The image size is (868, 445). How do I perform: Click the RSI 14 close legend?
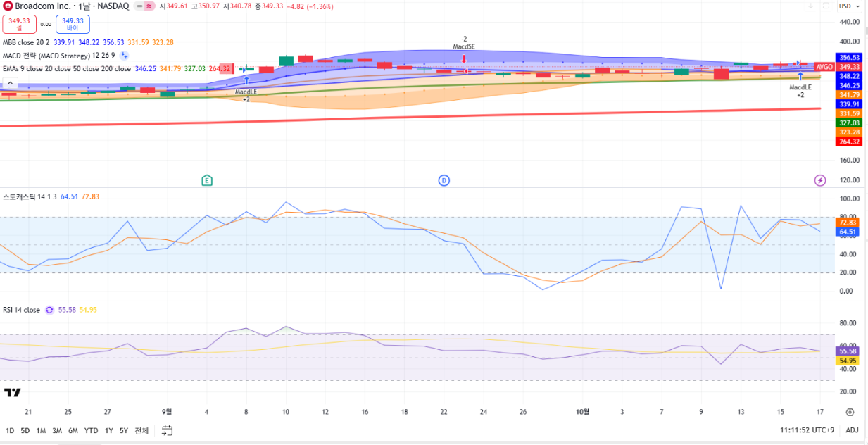point(21,310)
